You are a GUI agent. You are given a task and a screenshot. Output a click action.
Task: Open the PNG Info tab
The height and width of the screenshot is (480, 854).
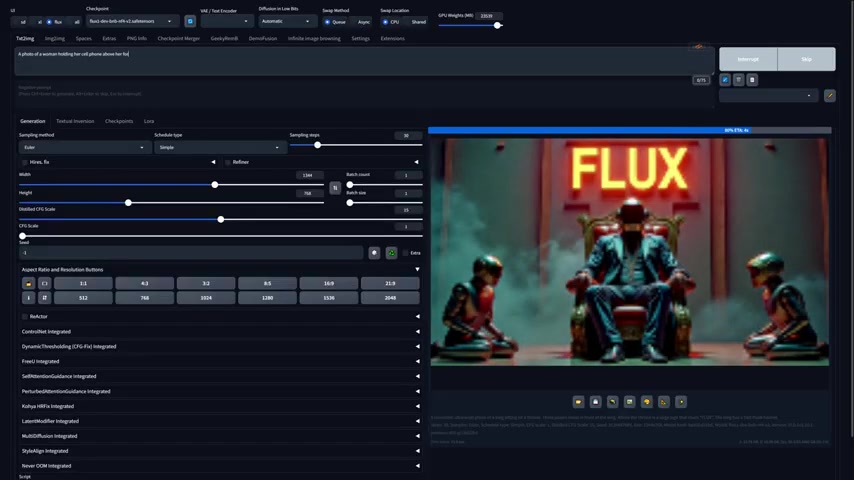click(x=137, y=39)
